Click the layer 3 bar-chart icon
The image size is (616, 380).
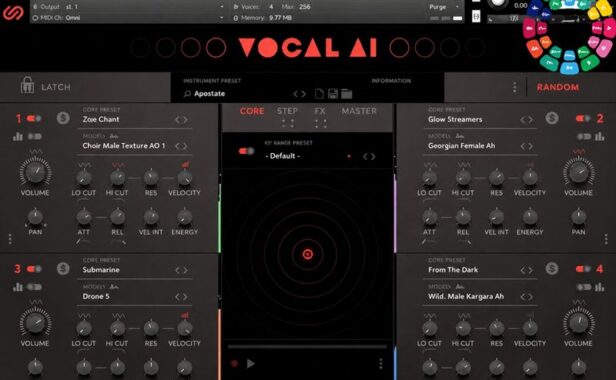click(x=18, y=287)
